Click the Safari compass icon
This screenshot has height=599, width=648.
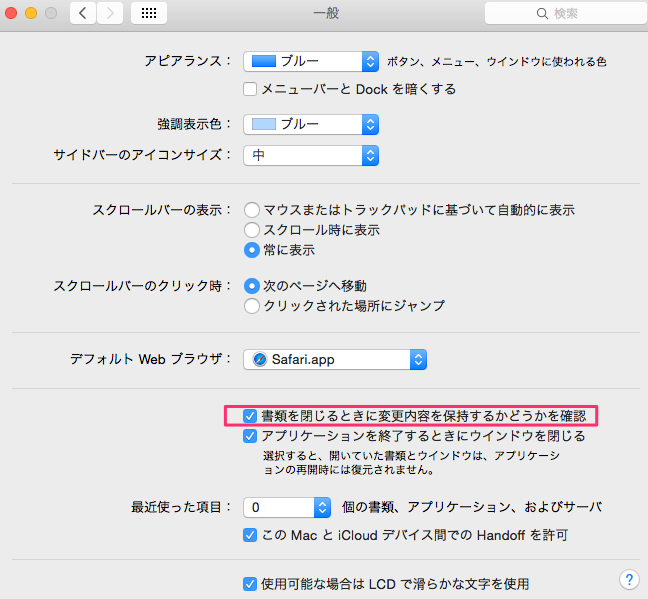[x=260, y=359]
